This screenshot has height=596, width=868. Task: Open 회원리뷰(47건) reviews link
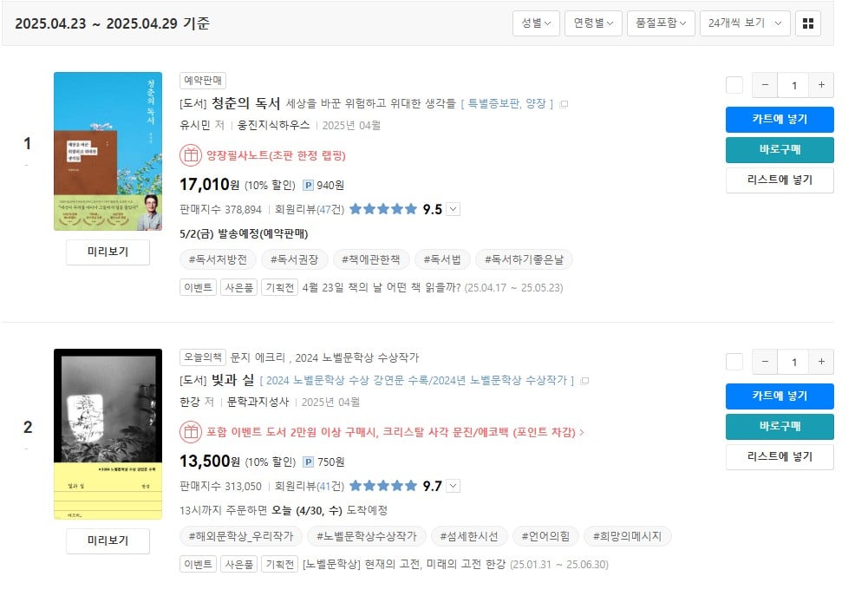(310, 209)
